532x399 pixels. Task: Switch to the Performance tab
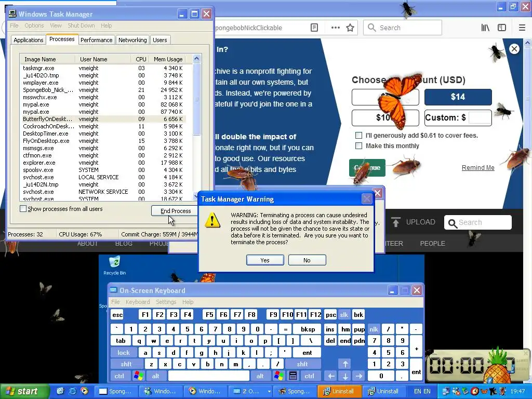96,40
